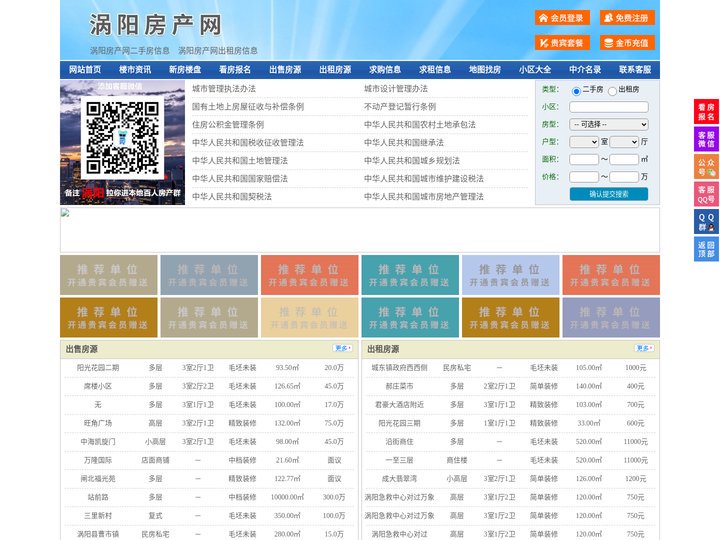Image resolution: width=720 pixels, height=540 pixels.
Task: Go to 网站首页 in navigation bar
Action: 85,70
